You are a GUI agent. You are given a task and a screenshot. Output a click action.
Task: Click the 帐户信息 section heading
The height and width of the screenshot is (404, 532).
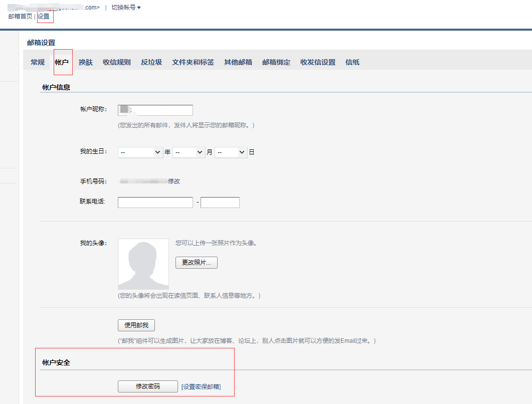pyautogui.click(x=56, y=88)
